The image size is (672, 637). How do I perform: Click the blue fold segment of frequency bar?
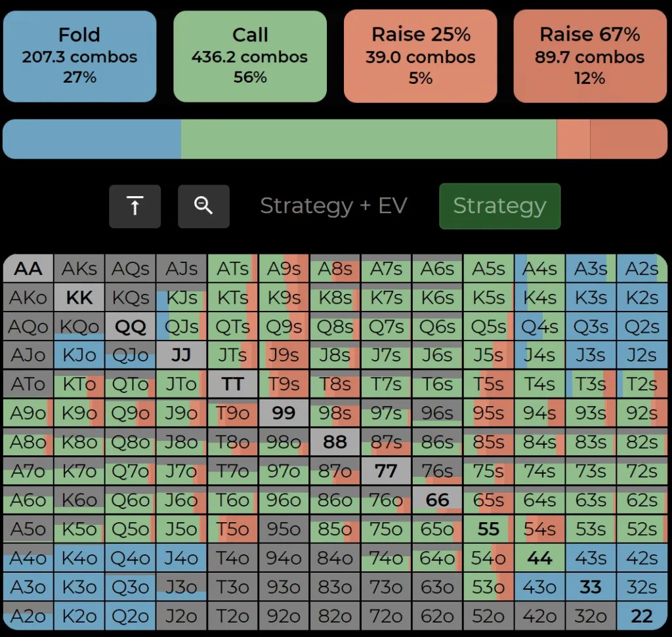tap(92, 139)
